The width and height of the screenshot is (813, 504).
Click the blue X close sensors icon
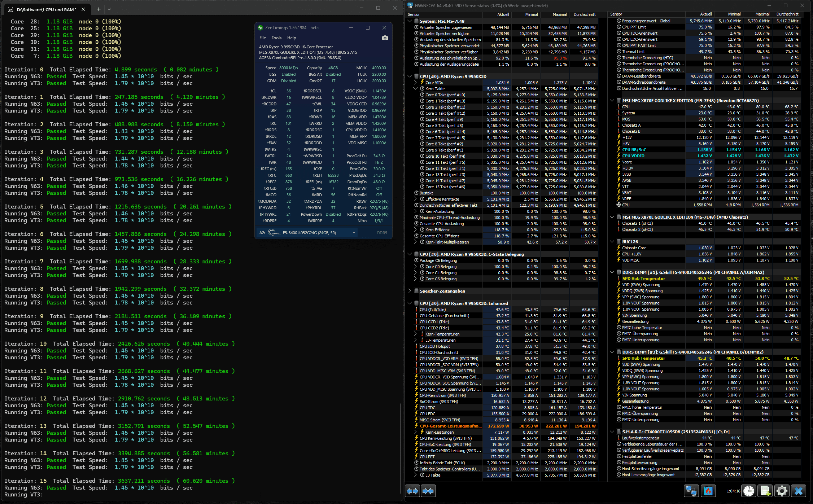[798, 491]
